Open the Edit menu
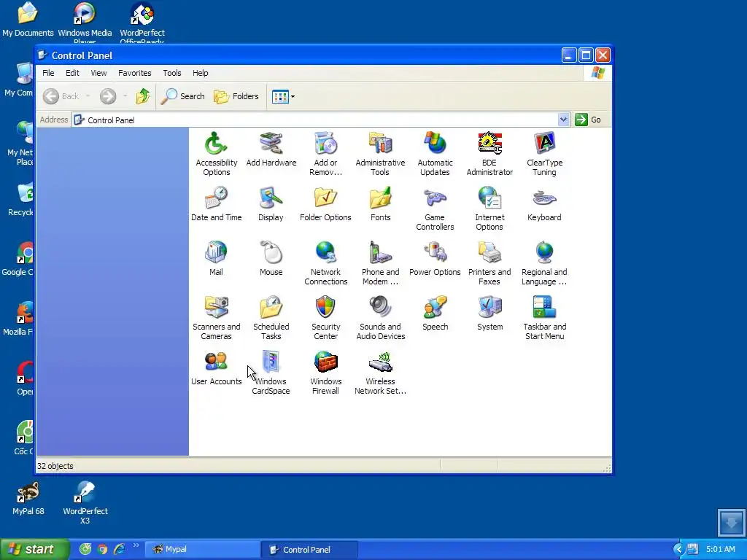Screen dimensions: 747x560 pyautogui.click(x=72, y=73)
